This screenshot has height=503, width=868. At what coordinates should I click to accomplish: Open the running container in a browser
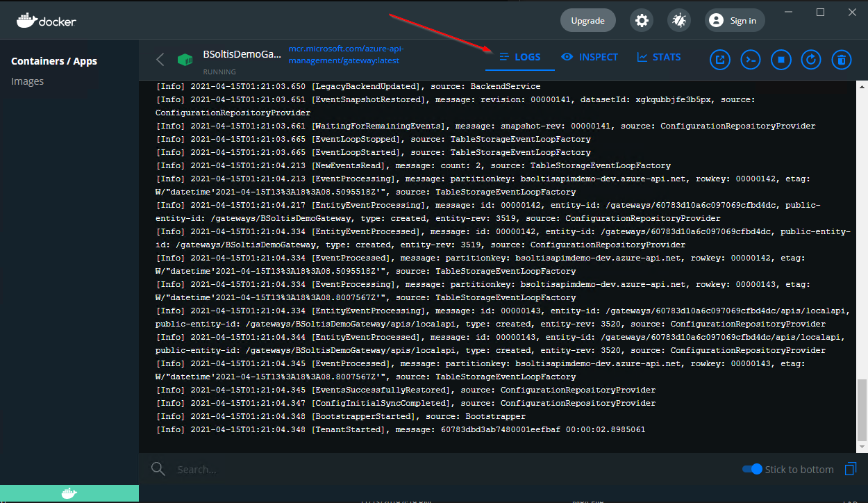coord(719,59)
